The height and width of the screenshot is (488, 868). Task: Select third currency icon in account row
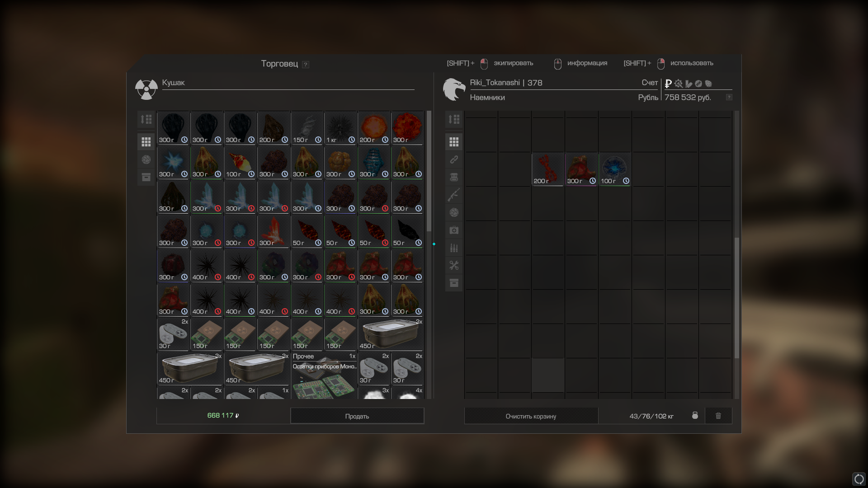click(689, 84)
